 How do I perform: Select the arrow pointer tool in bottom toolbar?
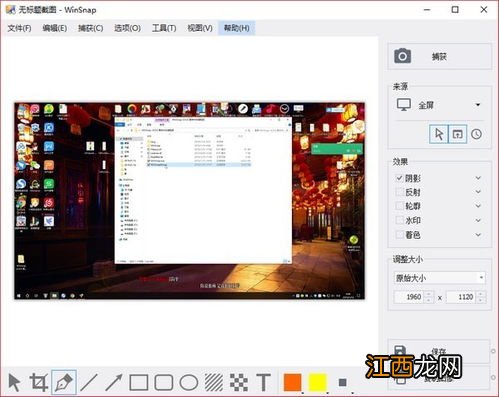(14, 382)
